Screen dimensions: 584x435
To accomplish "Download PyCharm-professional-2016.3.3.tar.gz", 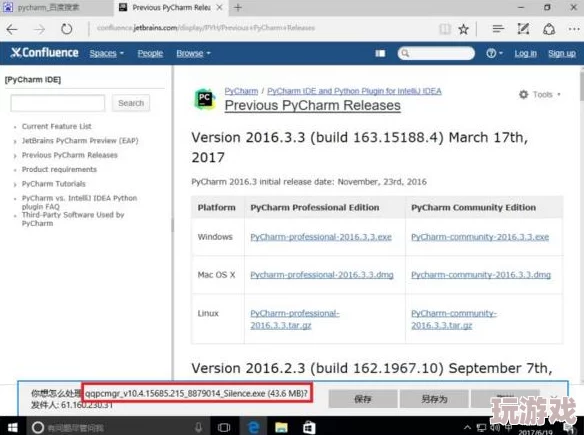I will pyautogui.click(x=295, y=319).
